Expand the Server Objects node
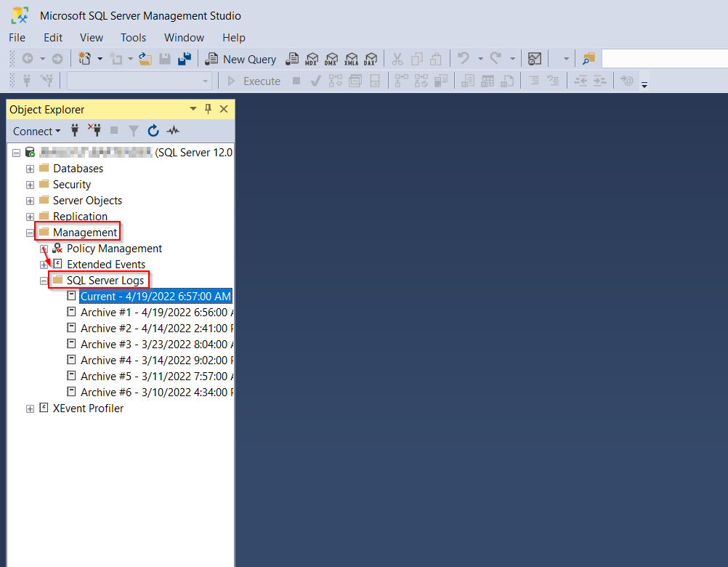The image size is (728, 567). click(31, 201)
